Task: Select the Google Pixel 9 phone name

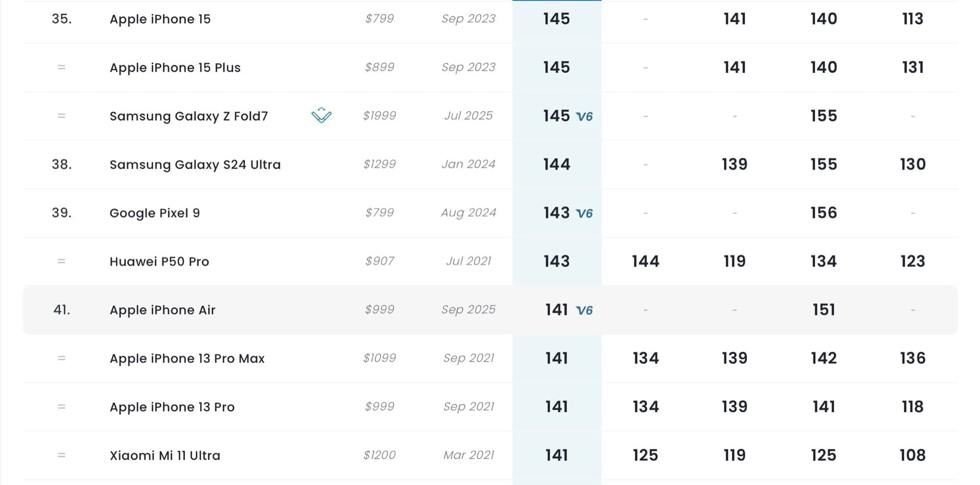Action: click(x=155, y=213)
